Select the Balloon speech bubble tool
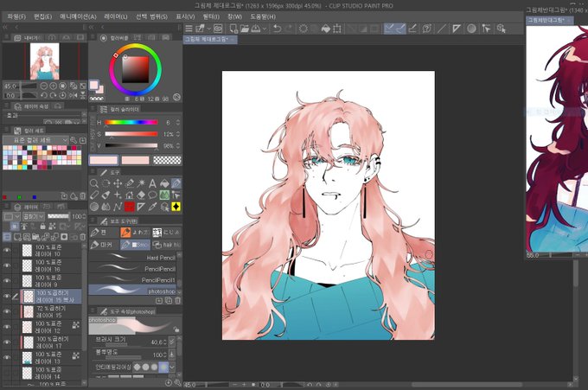The image size is (588, 390). pos(152,195)
